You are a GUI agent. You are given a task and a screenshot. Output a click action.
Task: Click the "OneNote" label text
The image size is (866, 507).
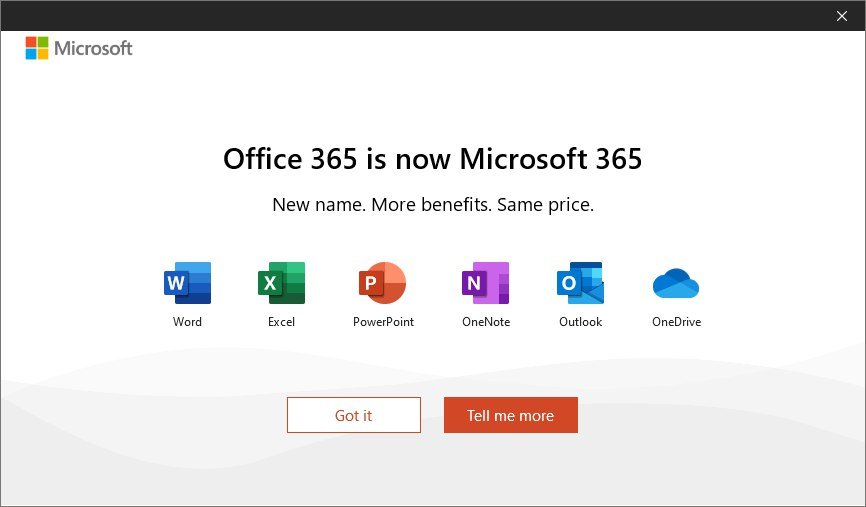[485, 322]
